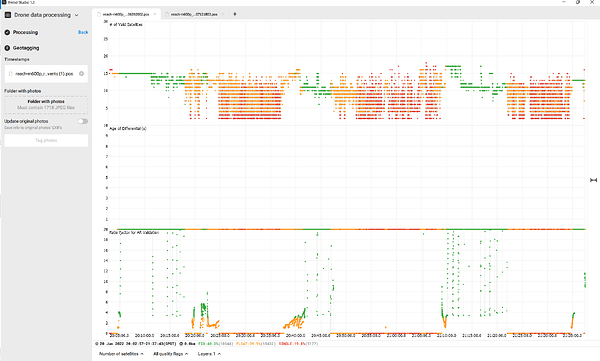
Task: Click the file icon in Timestamps field
Action: click(x=11, y=74)
